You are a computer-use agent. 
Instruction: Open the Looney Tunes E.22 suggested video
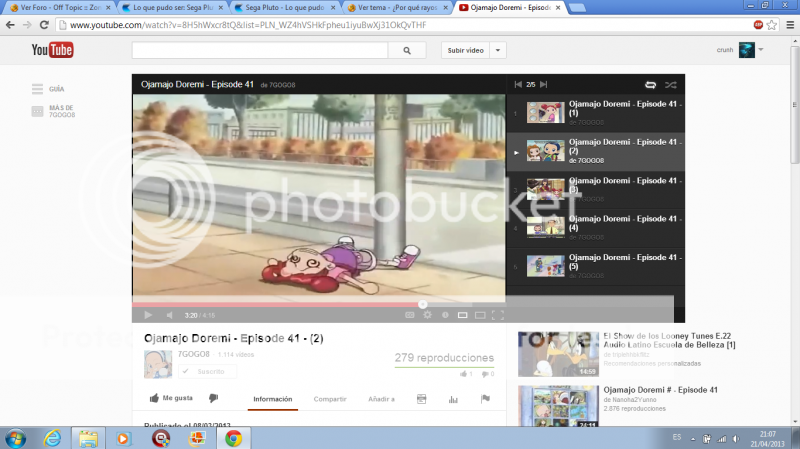click(x=669, y=340)
